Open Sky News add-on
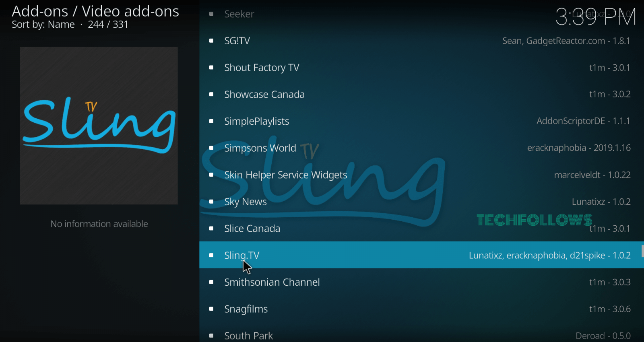The image size is (644, 342). pyautogui.click(x=421, y=202)
